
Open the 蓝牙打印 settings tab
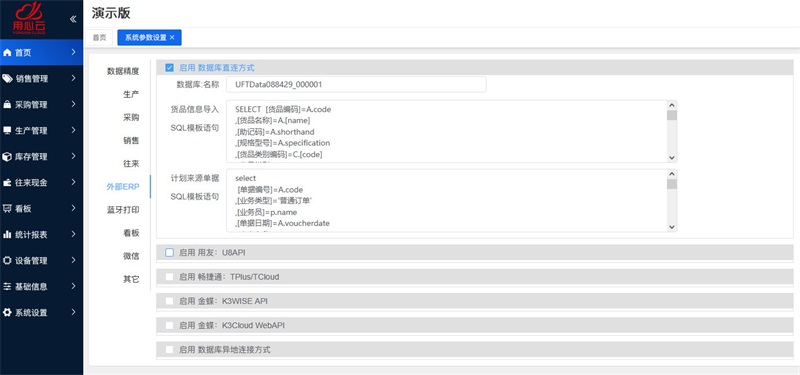click(x=123, y=210)
